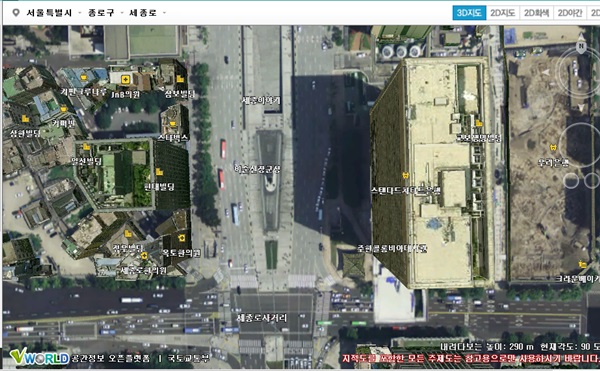Click the north compass N marker

(581, 47)
